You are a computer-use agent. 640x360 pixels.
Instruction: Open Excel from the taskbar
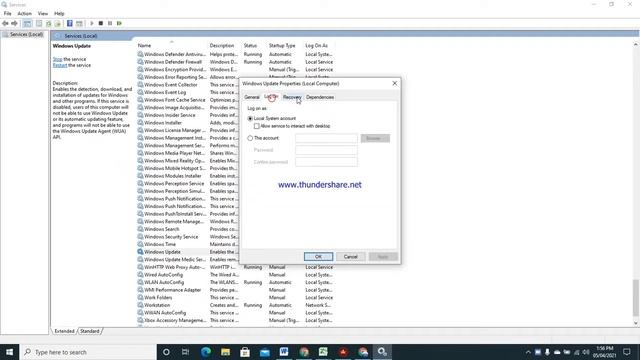click(323, 352)
